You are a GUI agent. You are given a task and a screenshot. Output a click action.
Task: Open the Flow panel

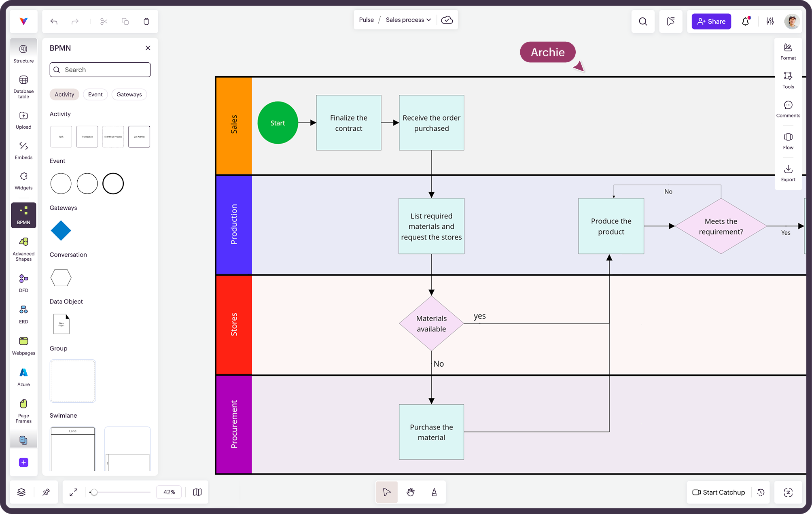[x=788, y=141]
